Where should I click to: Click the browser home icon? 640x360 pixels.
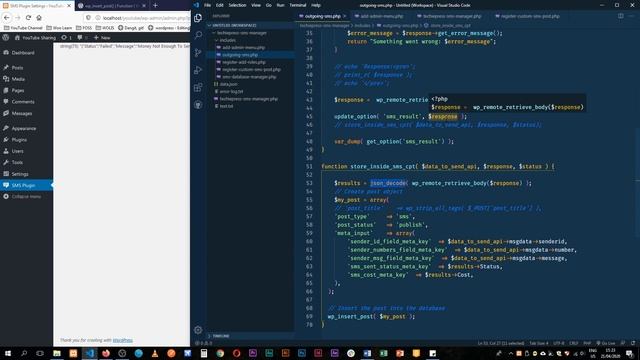pyautogui.click(x=39, y=18)
